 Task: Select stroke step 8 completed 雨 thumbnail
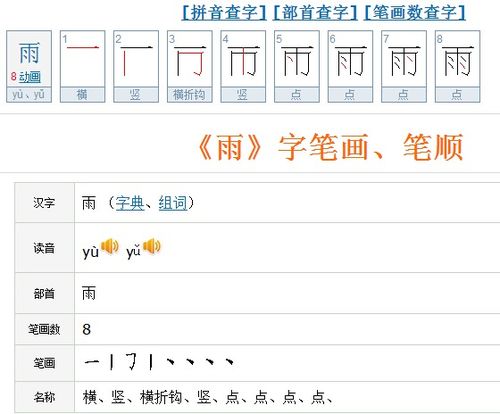coord(457,66)
